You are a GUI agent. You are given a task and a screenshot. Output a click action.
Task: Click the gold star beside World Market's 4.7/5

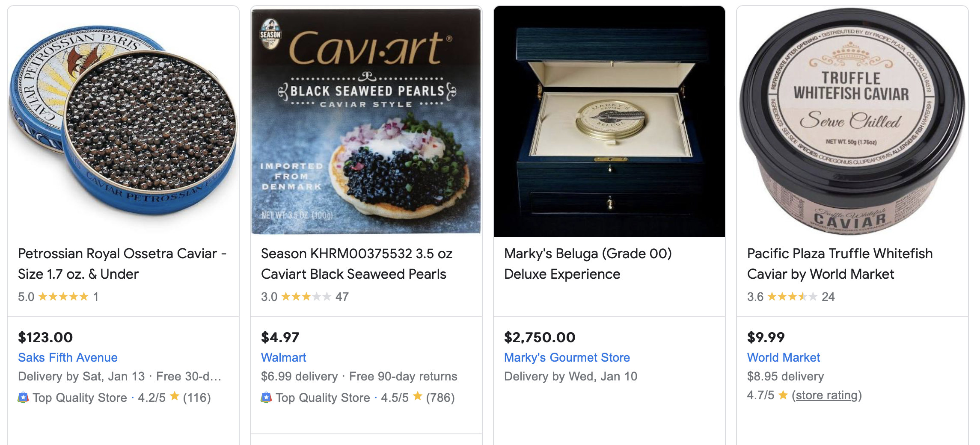point(783,395)
